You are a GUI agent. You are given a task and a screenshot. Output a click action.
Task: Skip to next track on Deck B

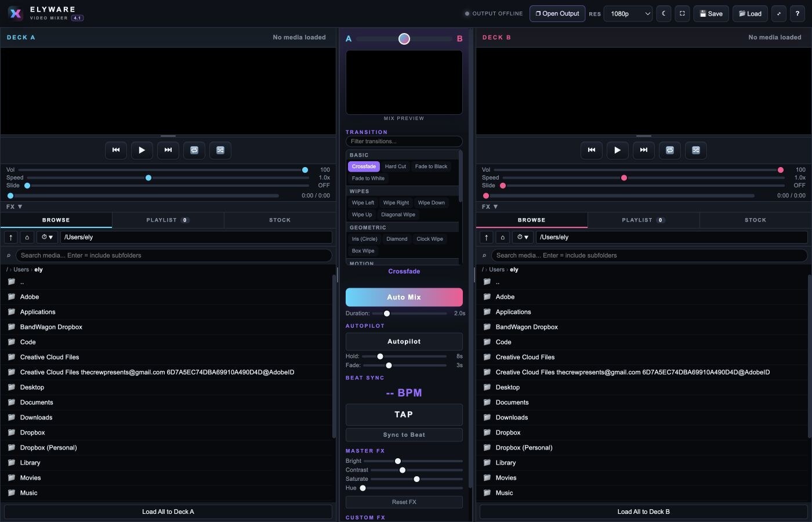pos(644,150)
